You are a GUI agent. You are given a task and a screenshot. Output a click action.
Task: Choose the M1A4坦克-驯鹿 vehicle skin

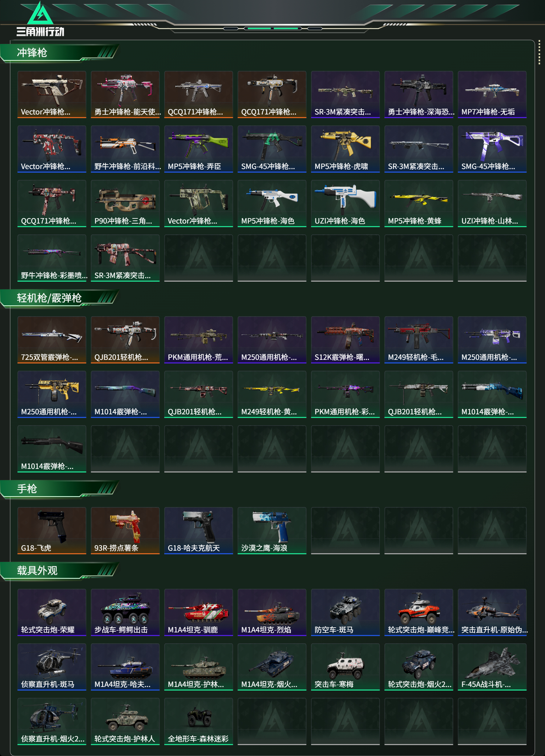198,612
